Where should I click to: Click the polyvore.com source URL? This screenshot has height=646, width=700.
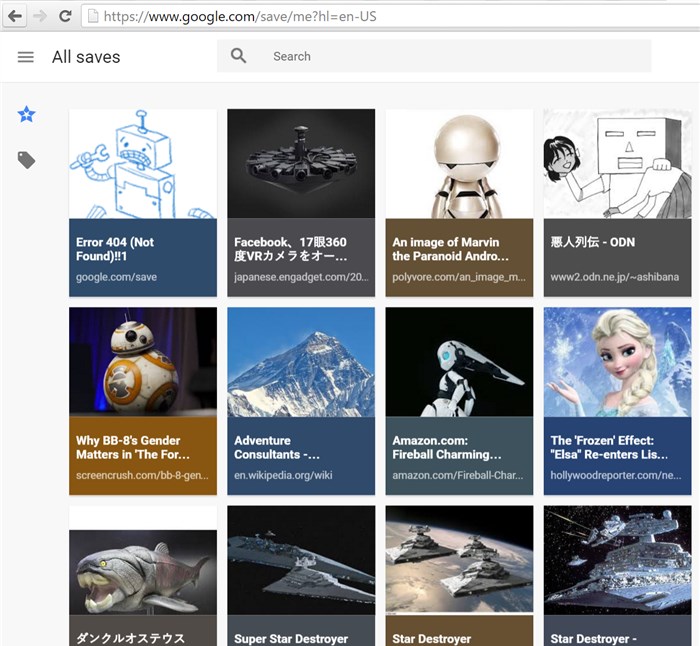(459, 277)
